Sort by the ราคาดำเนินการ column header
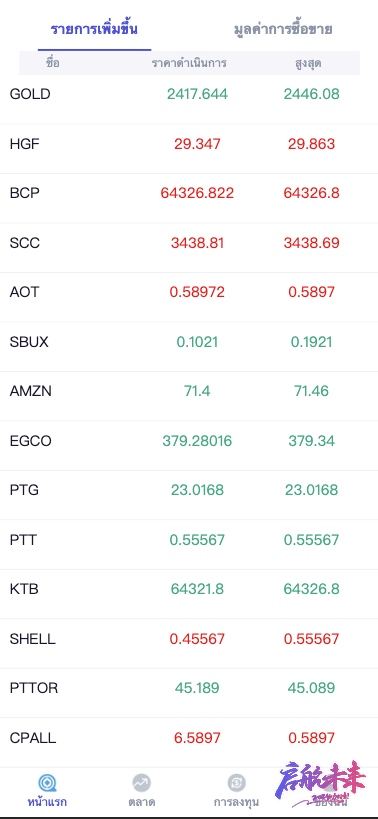Viewport: 378px width, 819px height. 189,63
